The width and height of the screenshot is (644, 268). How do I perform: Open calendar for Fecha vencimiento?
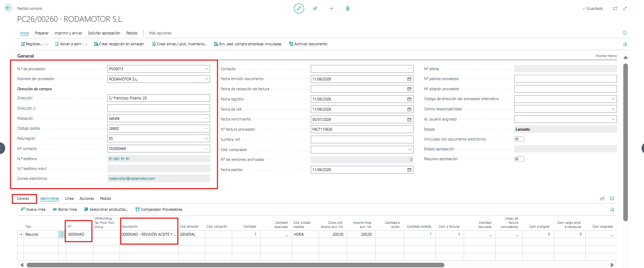[x=409, y=119]
